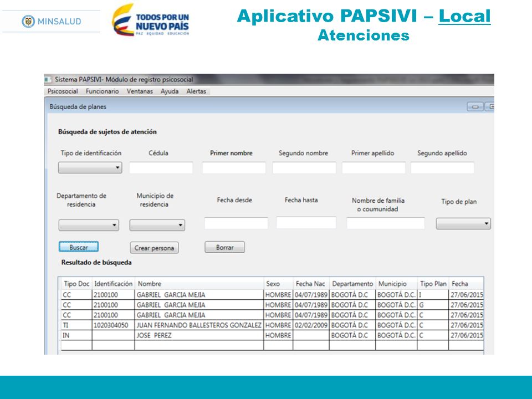The width and height of the screenshot is (532, 399).
Task: Click the Primer apellido input field
Action: click(x=374, y=167)
